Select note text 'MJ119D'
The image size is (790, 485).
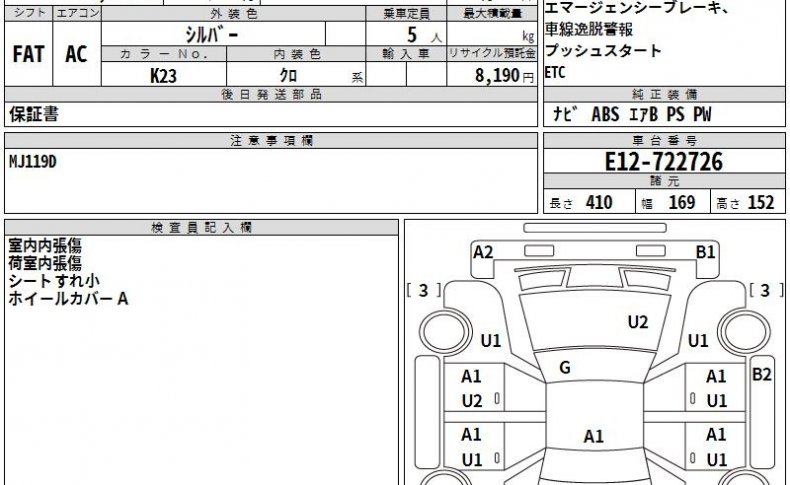click(33, 162)
